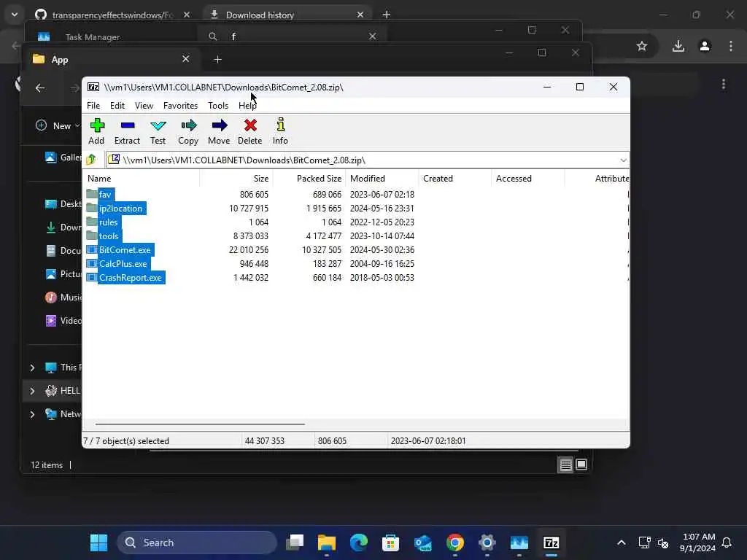The height and width of the screenshot is (560, 747).
Task: Open the Info toolbar icon
Action: (280, 131)
